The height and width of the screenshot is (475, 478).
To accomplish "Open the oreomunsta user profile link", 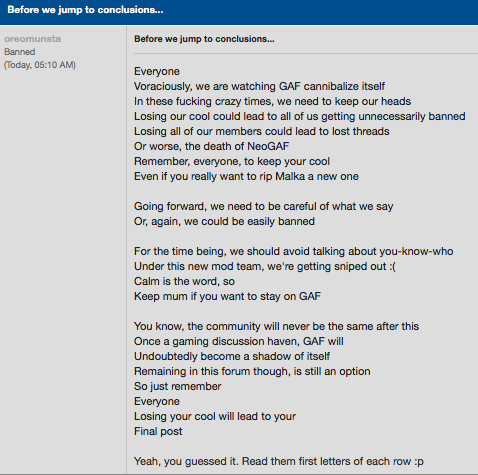I will coord(32,39).
